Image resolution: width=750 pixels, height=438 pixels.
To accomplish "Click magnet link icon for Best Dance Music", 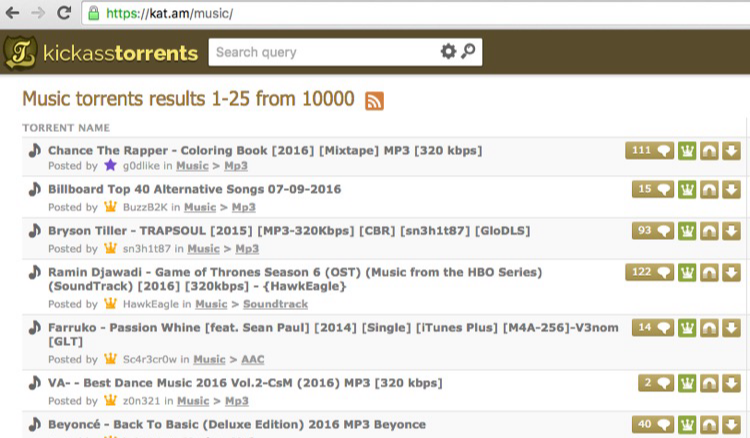I will click(709, 383).
